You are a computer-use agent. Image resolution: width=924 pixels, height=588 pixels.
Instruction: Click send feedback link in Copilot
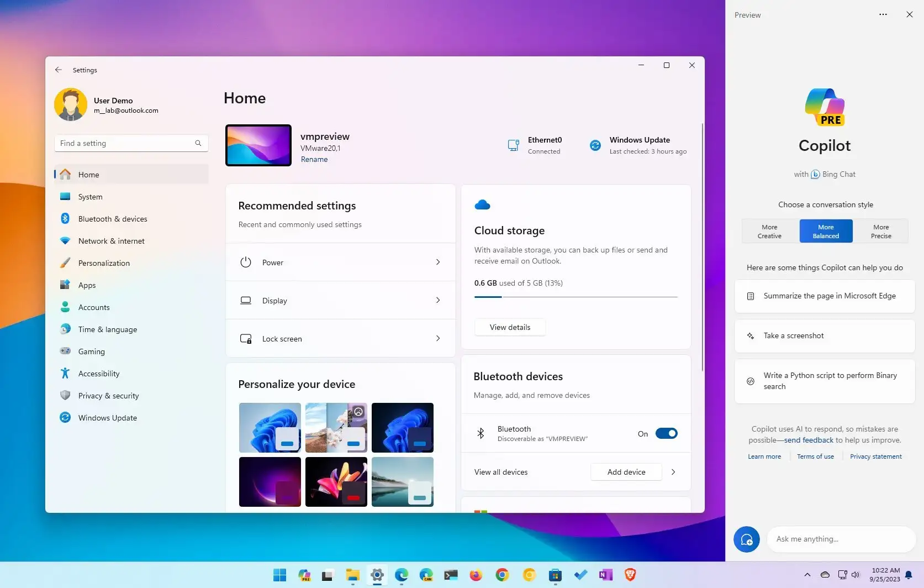[x=809, y=440]
